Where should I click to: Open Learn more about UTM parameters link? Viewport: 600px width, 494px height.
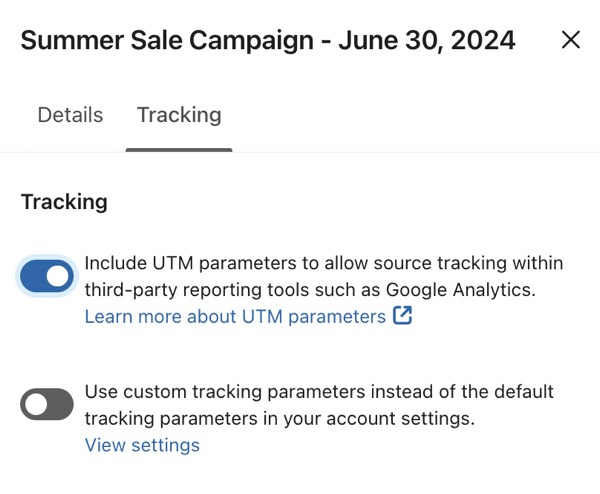point(235,316)
